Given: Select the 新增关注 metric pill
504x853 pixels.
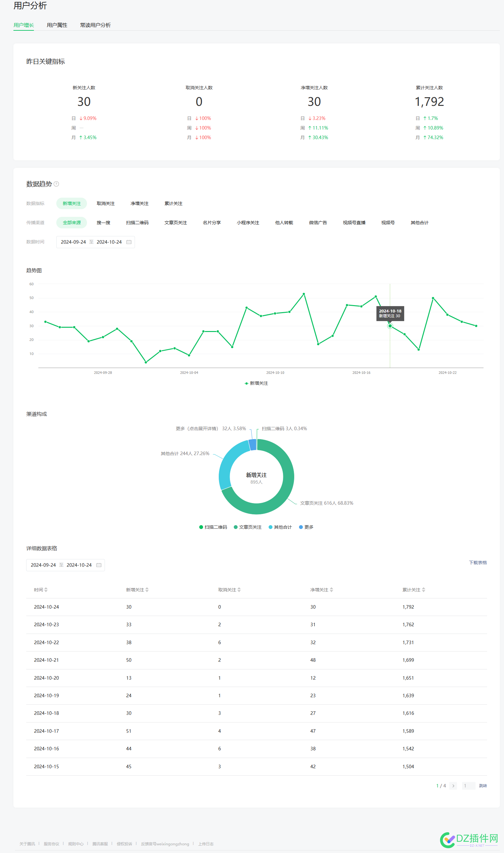Looking at the screenshot, I should (72, 203).
